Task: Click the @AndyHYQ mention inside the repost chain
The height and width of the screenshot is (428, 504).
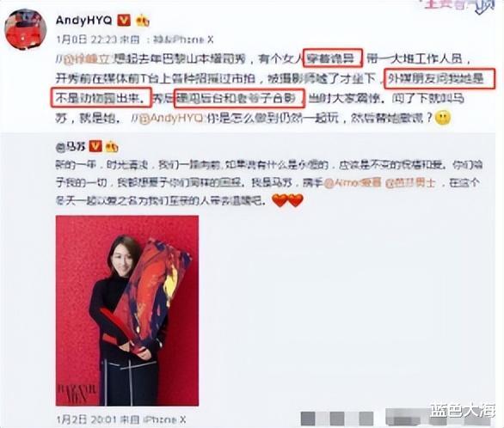Action: point(171,118)
